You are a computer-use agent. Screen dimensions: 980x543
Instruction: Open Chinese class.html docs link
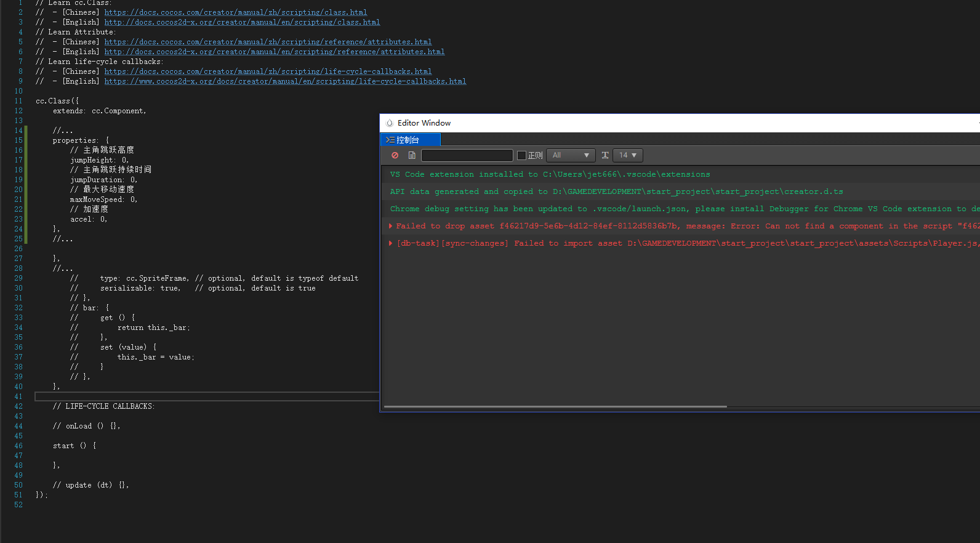tap(235, 12)
